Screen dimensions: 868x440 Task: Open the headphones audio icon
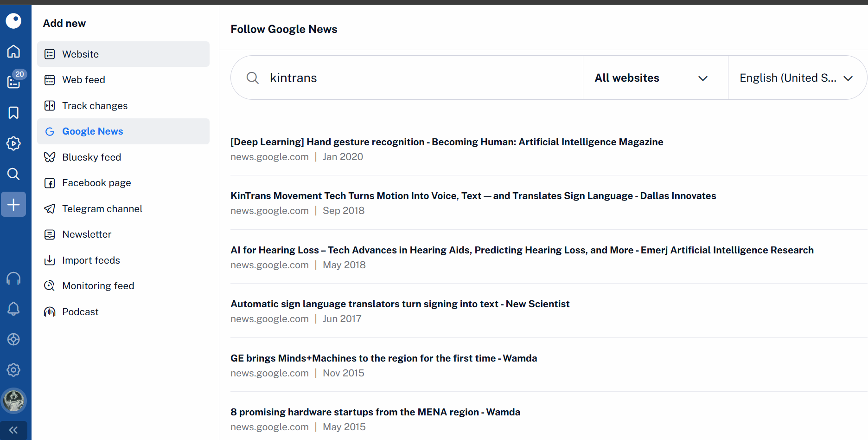point(13,278)
